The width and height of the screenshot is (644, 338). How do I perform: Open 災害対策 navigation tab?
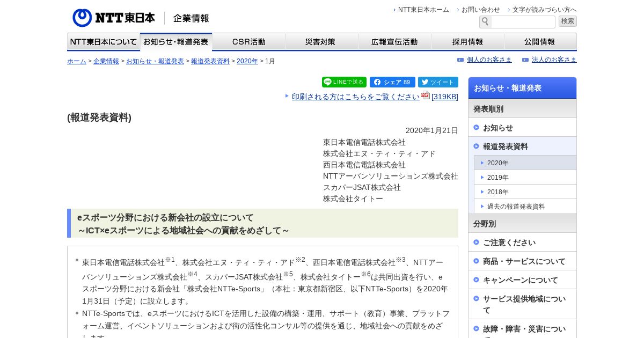click(x=322, y=41)
